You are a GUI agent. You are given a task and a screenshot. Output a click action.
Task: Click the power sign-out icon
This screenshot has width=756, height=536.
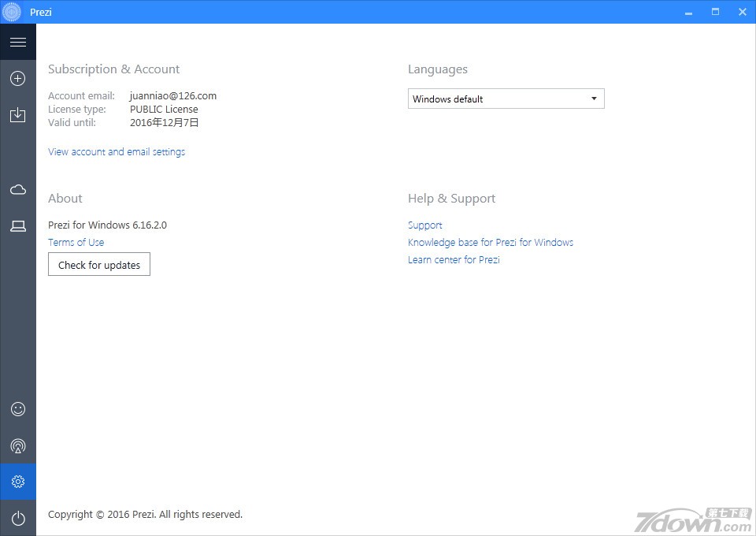tap(18, 518)
